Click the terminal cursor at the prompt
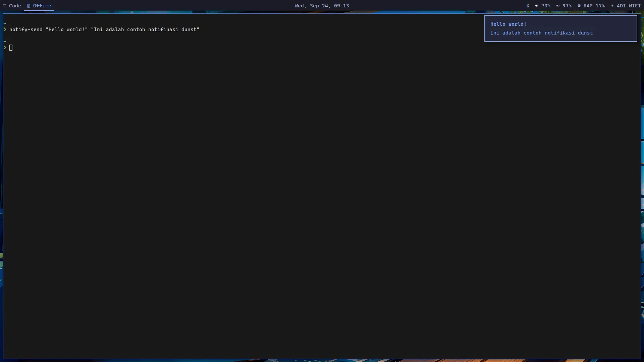 (11, 48)
